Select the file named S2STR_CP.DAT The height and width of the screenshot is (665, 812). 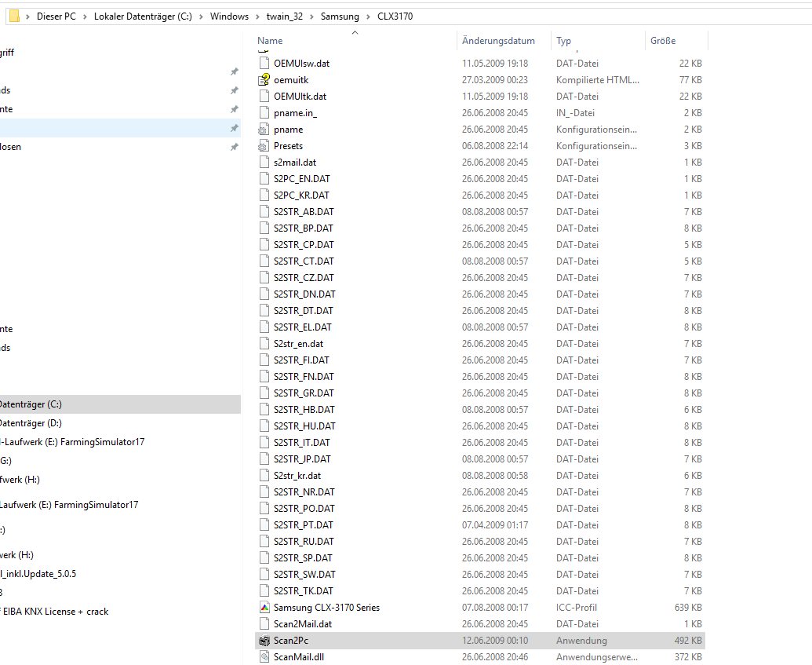(304, 245)
